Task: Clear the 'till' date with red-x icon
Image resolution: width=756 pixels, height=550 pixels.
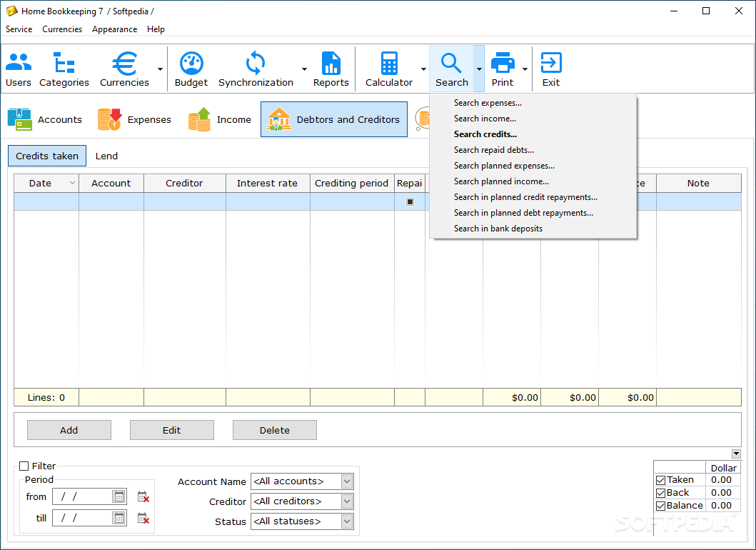Action: tap(143, 518)
